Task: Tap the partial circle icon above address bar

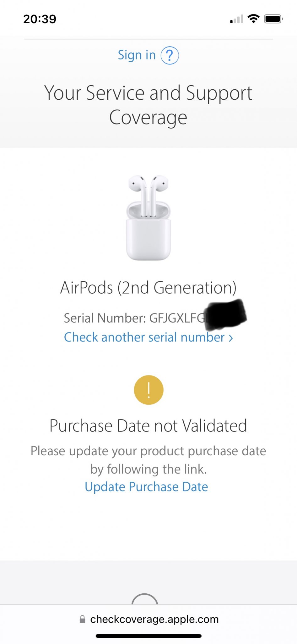Action: 144,599
